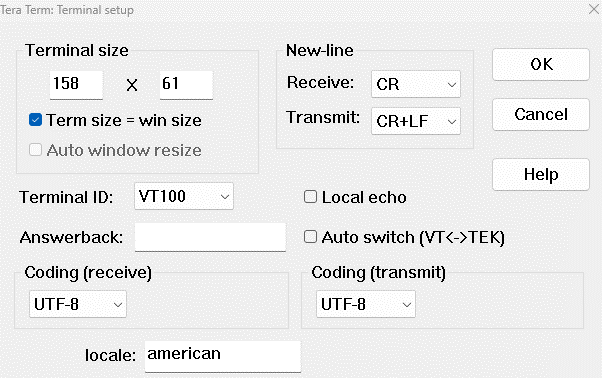This screenshot has width=602, height=378.
Task: Click terminal height field showing 61
Action: click(x=186, y=85)
